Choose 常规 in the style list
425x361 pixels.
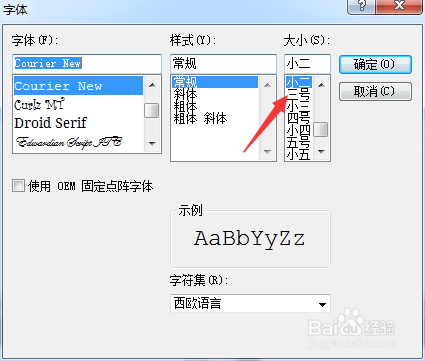[215, 82]
